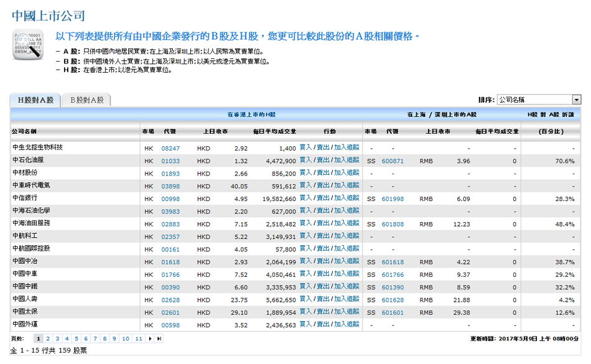The image size is (591, 364).
Task: Click 買入 for 中國人壽
Action: [x=305, y=299]
